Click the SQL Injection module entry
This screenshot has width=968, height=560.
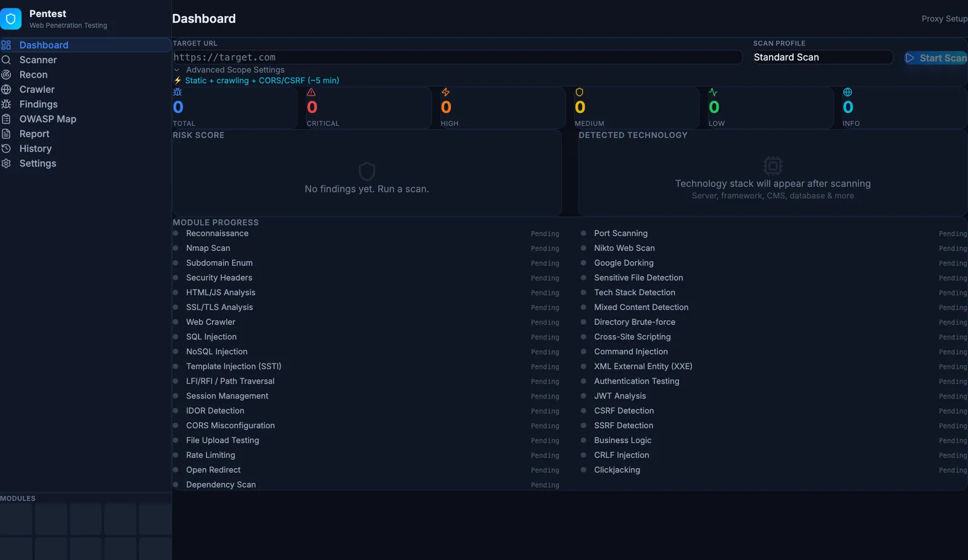pyautogui.click(x=366, y=337)
